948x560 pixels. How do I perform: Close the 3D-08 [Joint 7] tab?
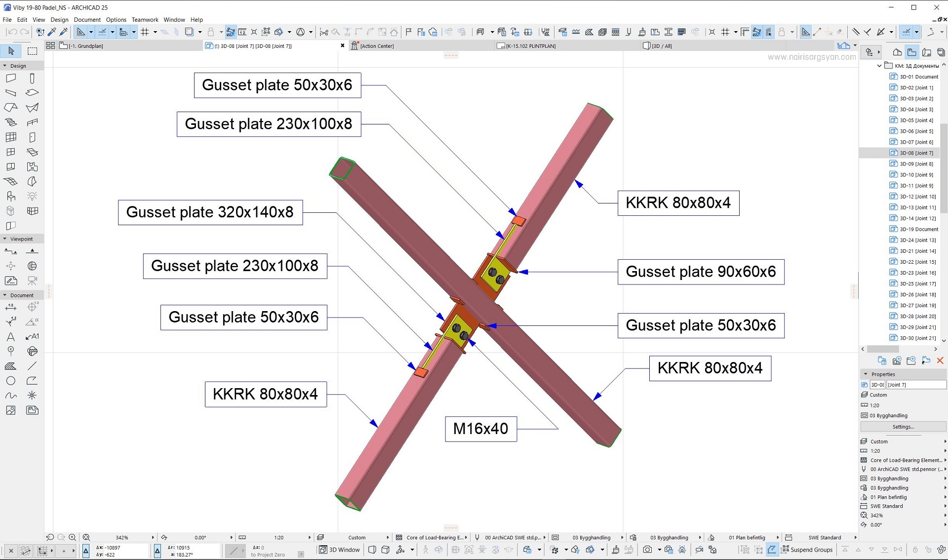[343, 46]
